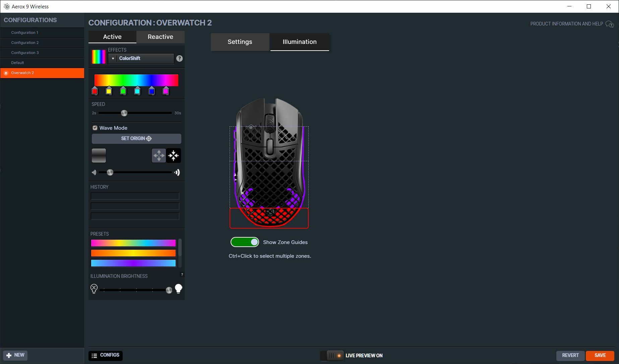Click the SAVE button

click(x=600, y=355)
